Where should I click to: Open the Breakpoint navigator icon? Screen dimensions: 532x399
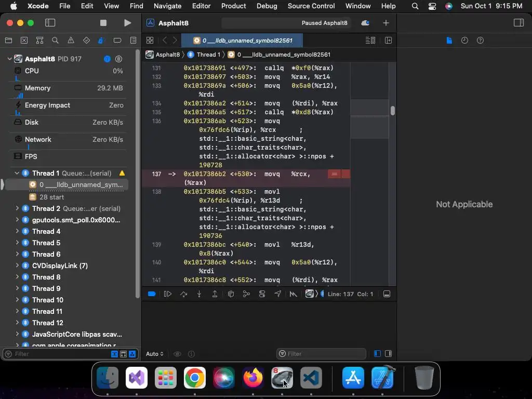(117, 41)
